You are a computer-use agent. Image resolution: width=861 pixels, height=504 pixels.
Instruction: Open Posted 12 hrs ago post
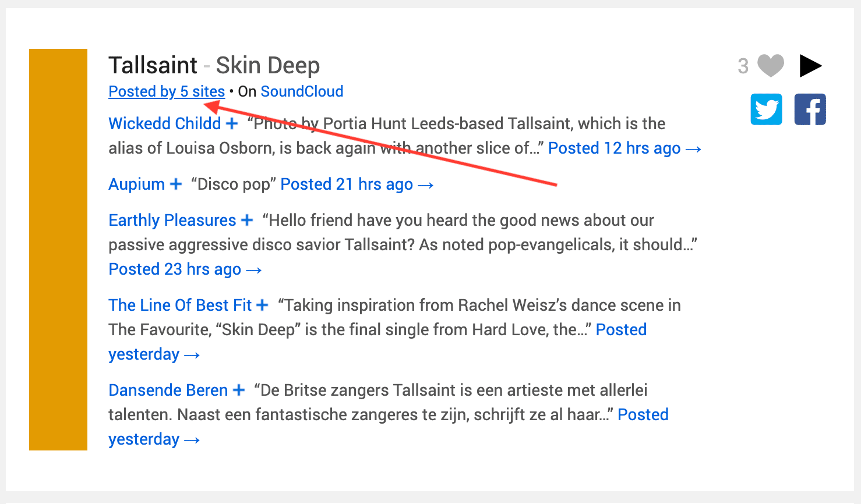(x=624, y=148)
